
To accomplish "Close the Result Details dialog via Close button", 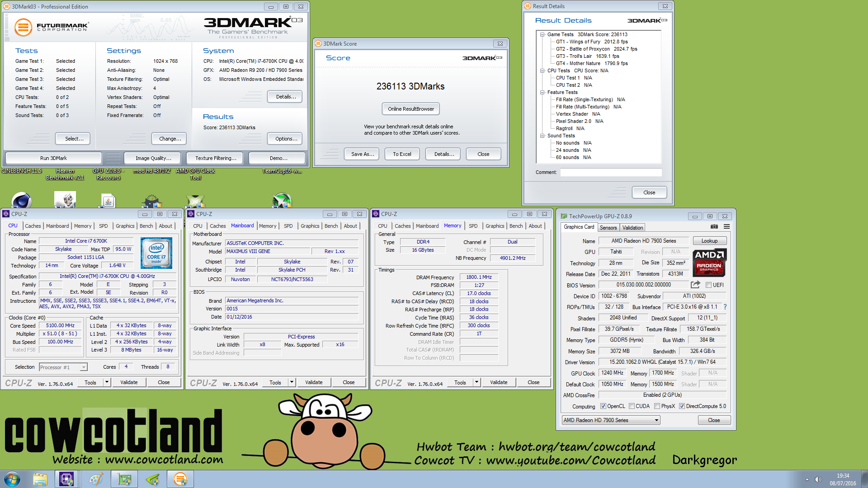I will click(649, 192).
